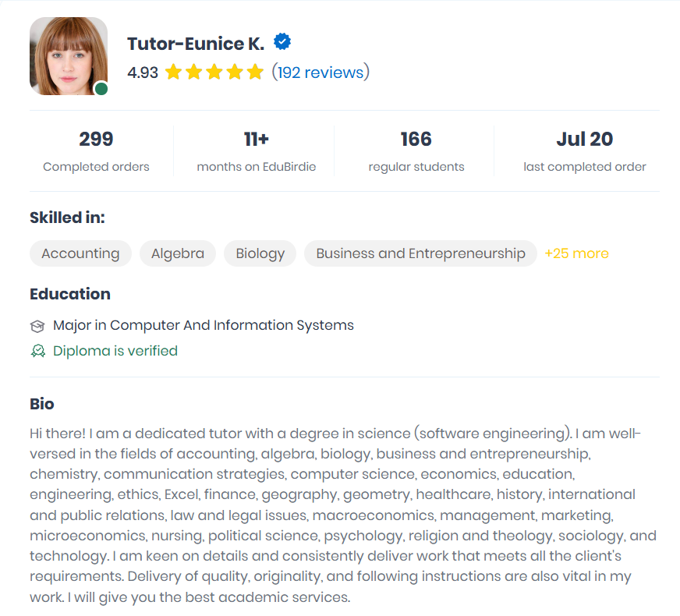Click the blue verified badge icon
Screen dimensions: 680x616
[282, 41]
